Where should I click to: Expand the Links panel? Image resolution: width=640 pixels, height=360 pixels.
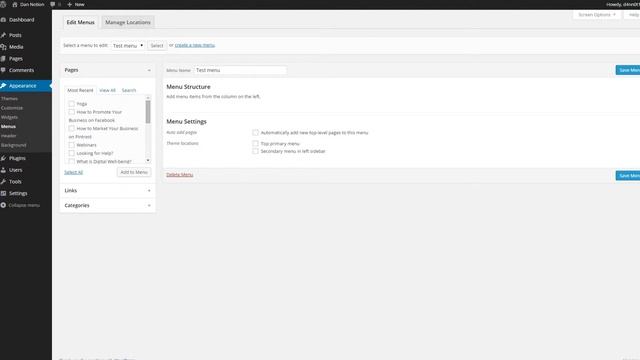coord(149,191)
